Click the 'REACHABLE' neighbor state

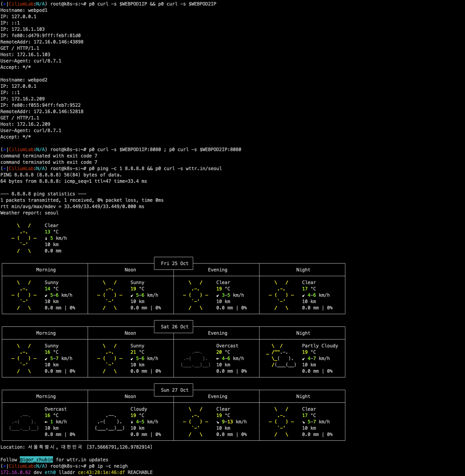[140, 472]
